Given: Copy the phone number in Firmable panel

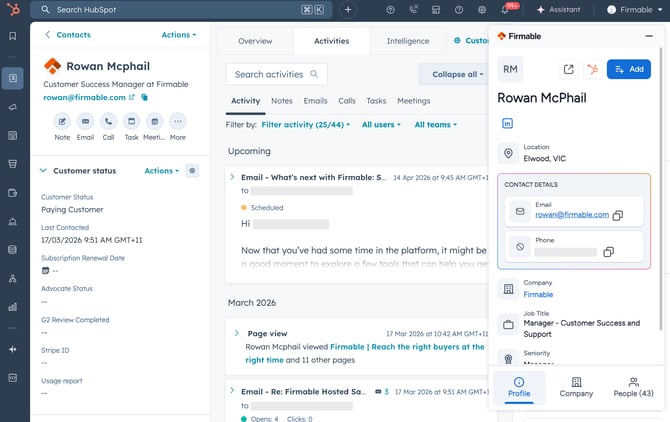Looking at the screenshot, I should click(608, 252).
